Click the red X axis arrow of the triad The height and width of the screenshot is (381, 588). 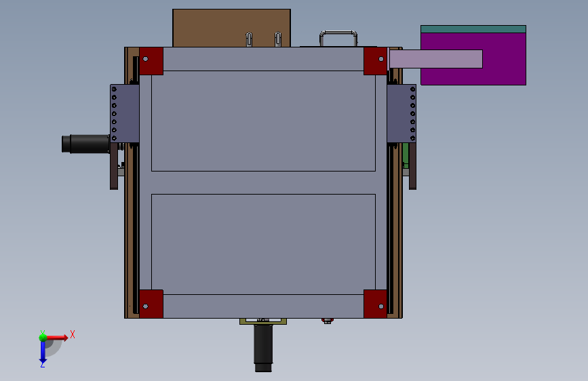[58, 338]
